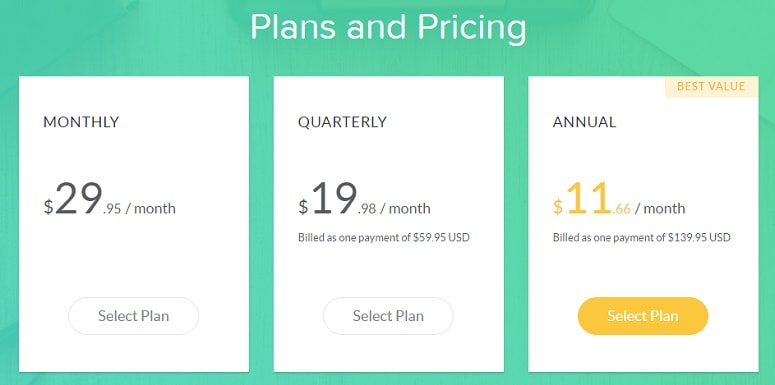Click the Plans and Pricing title
The width and height of the screenshot is (775, 385).
(x=388, y=27)
